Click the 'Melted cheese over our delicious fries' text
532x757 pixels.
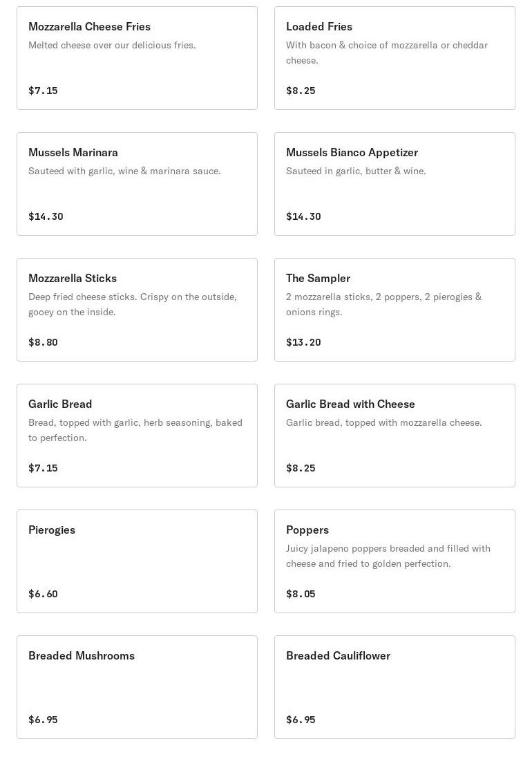tap(112, 45)
